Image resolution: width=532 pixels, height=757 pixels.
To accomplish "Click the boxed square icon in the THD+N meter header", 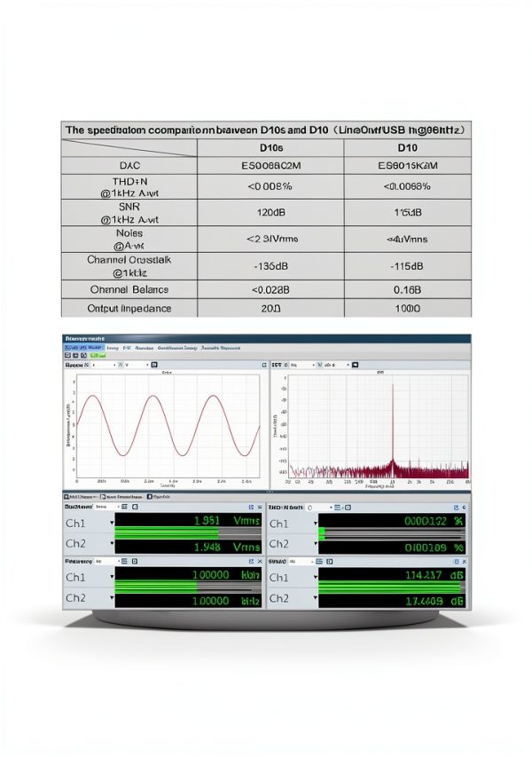I will click(348, 508).
